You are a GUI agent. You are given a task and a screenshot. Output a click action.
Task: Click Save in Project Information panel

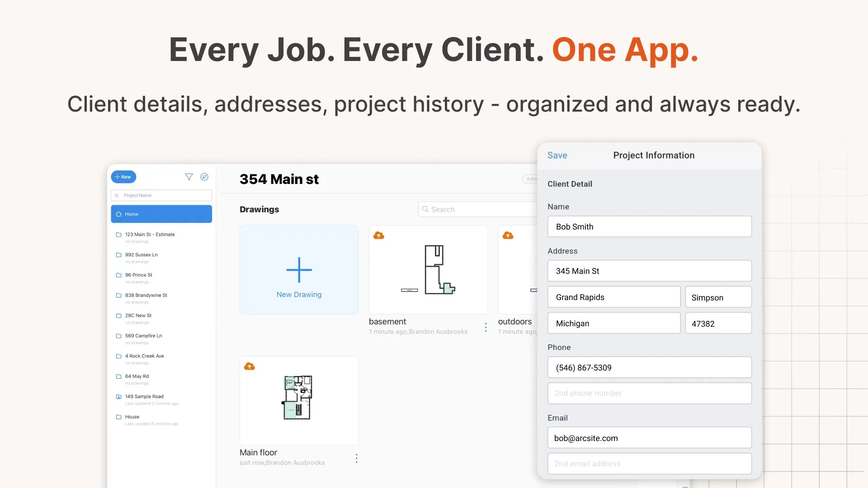click(x=557, y=155)
